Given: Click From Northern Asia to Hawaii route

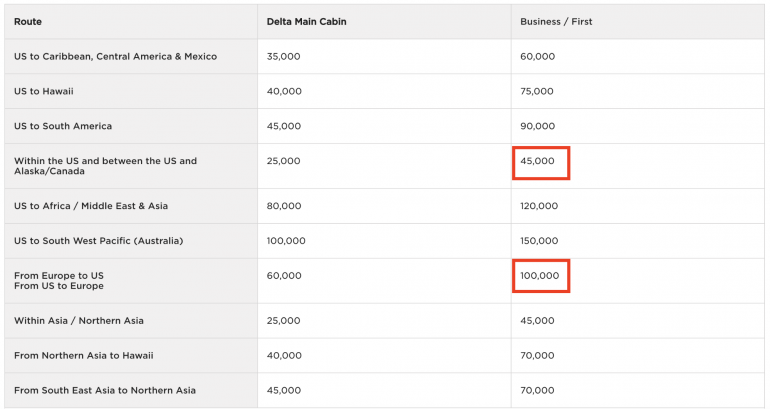Looking at the screenshot, I should [83, 355].
